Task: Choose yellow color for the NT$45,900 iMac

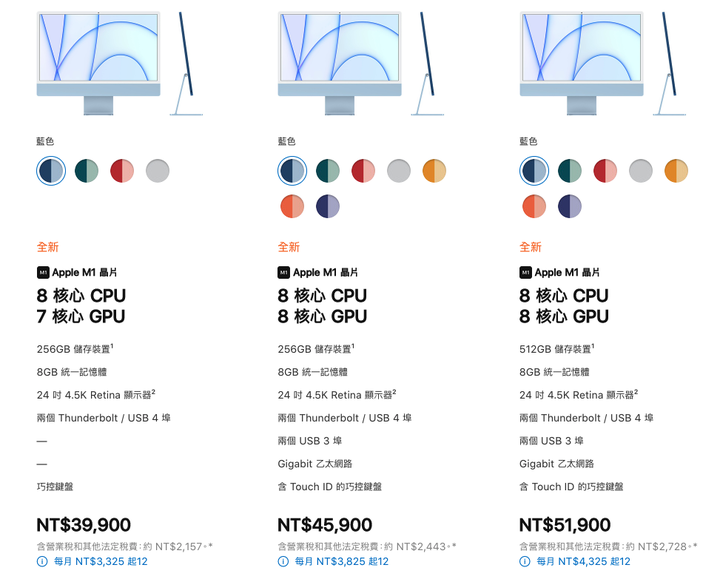Action: 434,171
